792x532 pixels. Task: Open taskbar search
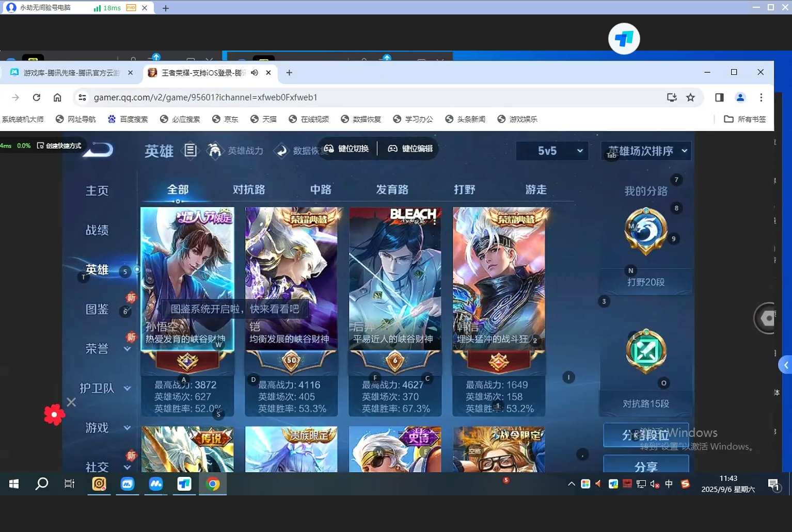click(42, 484)
